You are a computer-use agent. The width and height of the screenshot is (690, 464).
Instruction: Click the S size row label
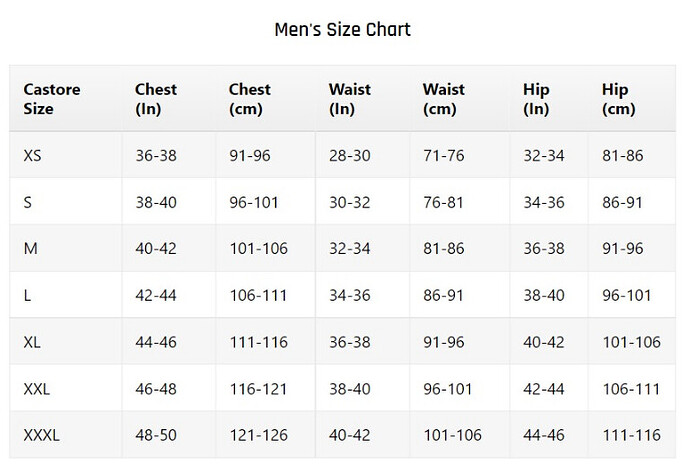[x=27, y=203]
